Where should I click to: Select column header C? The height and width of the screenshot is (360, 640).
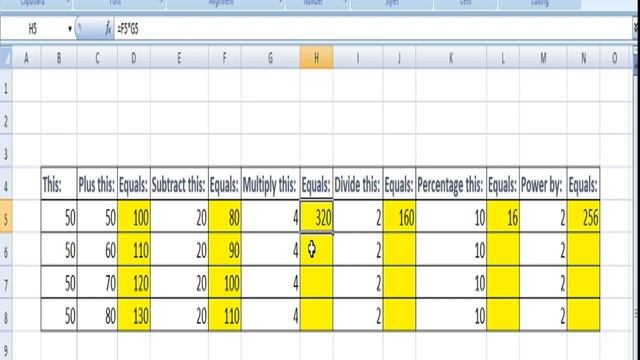[97, 58]
